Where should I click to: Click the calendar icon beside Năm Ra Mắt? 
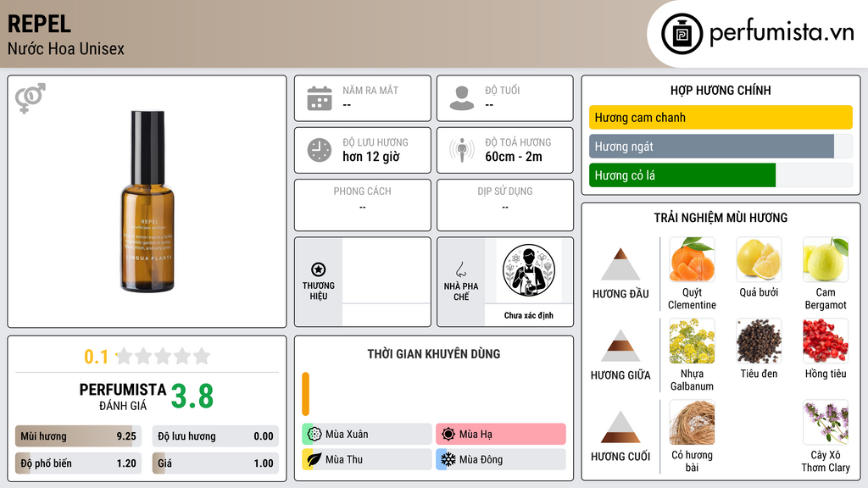tap(320, 98)
